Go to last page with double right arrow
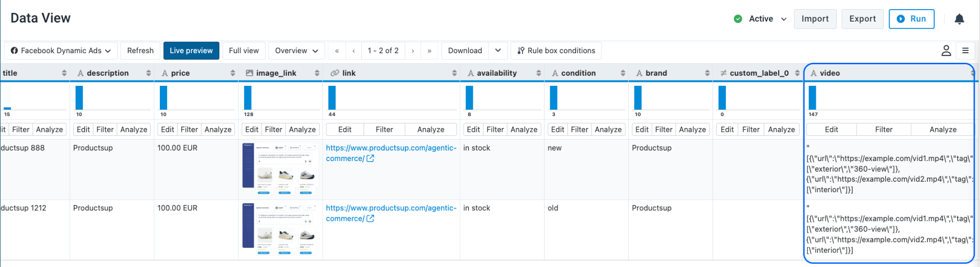The image size is (980, 267). pos(429,51)
